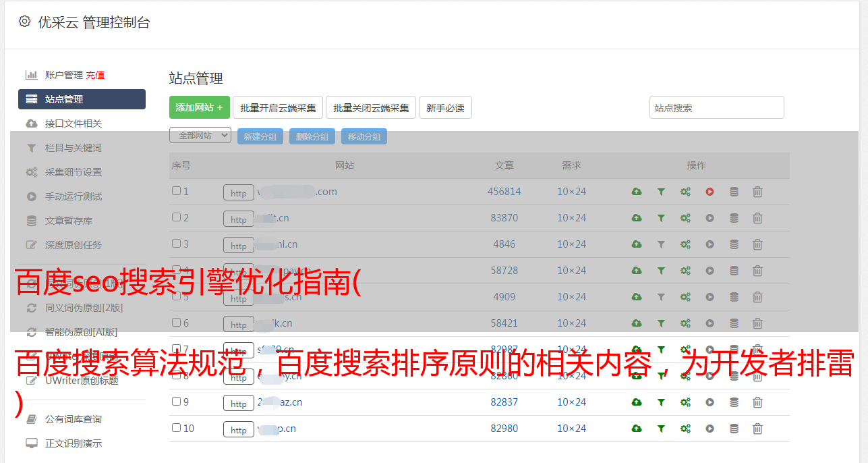Click the gear icon beside 优采云 管理控制台
868x463 pixels.
25,22
